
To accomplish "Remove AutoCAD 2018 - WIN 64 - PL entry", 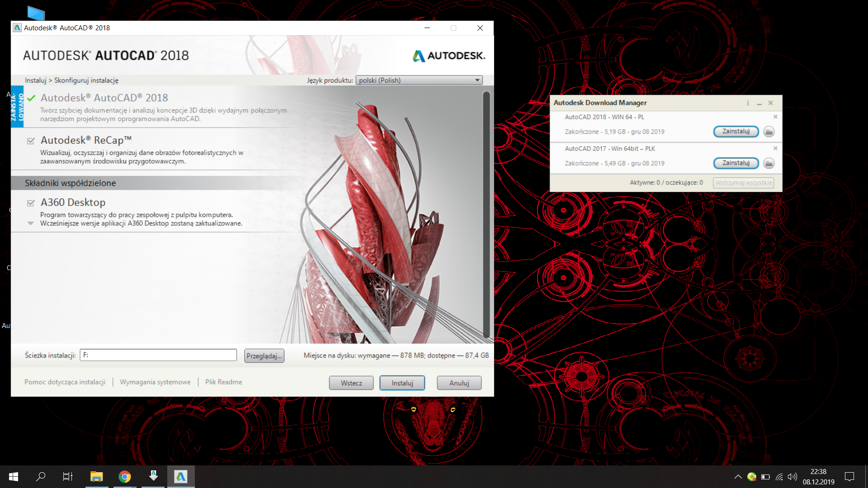I will (x=775, y=117).
